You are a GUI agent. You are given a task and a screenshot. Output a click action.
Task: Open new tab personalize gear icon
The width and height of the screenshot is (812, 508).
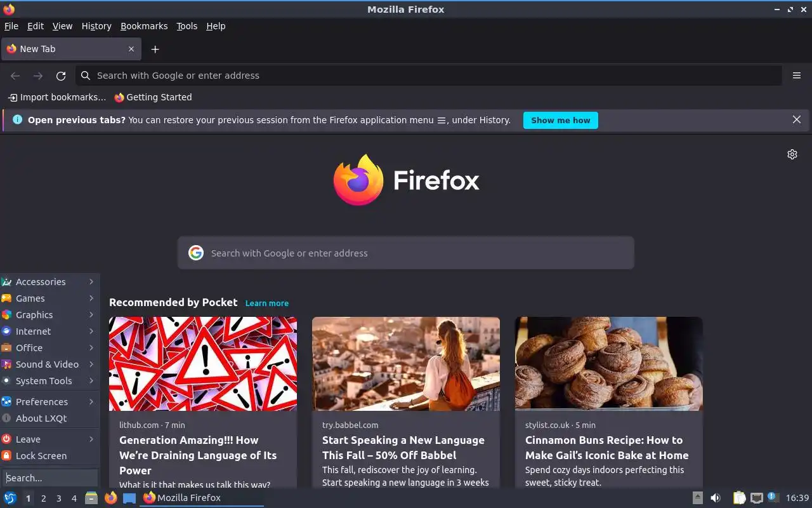[x=792, y=154]
